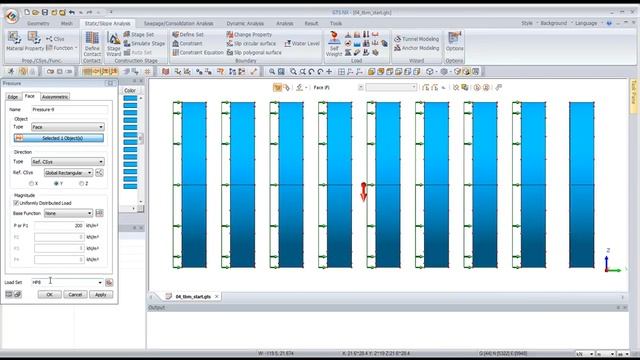
Task: Select the Y direction radio button
Action: pos(56,184)
